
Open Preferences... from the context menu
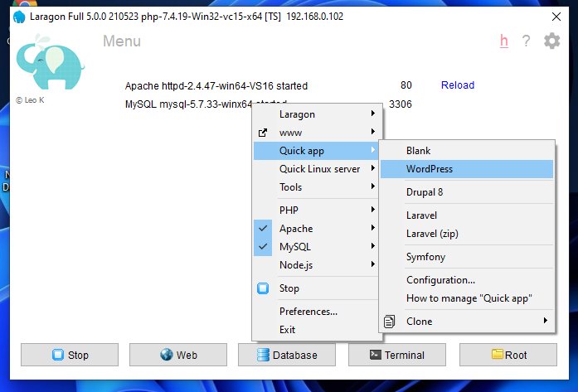pyautogui.click(x=308, y=312)
